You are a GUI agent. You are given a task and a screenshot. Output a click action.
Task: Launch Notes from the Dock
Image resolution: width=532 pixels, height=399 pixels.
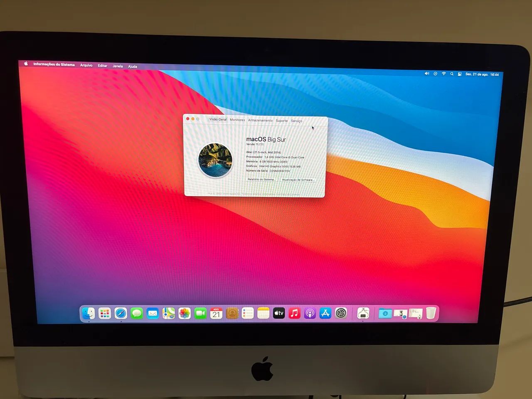pos(263,313)
